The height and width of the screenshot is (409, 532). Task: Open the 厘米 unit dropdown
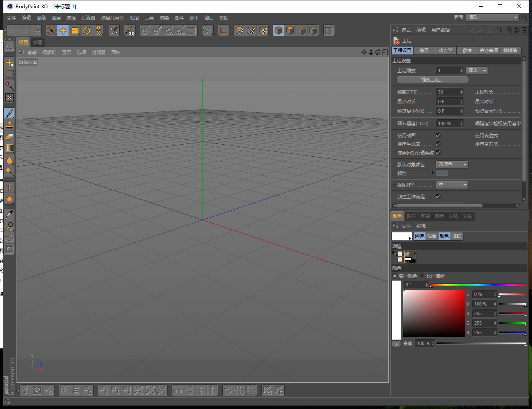477,70
